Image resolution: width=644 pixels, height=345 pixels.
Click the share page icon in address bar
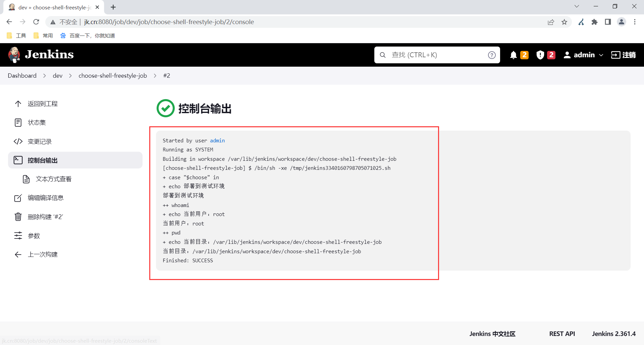click(x=551, y=22)
